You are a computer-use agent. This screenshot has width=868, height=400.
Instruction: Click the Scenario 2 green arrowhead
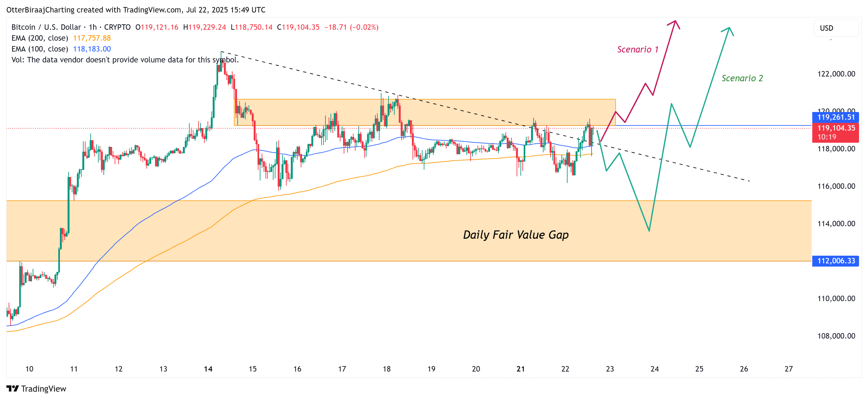click(x=729, y=30)
